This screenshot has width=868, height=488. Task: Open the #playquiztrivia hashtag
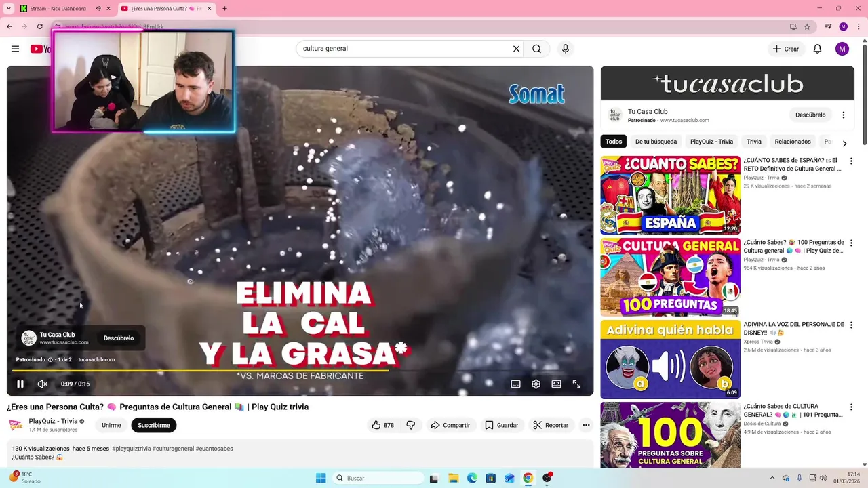tap(132, 449)
